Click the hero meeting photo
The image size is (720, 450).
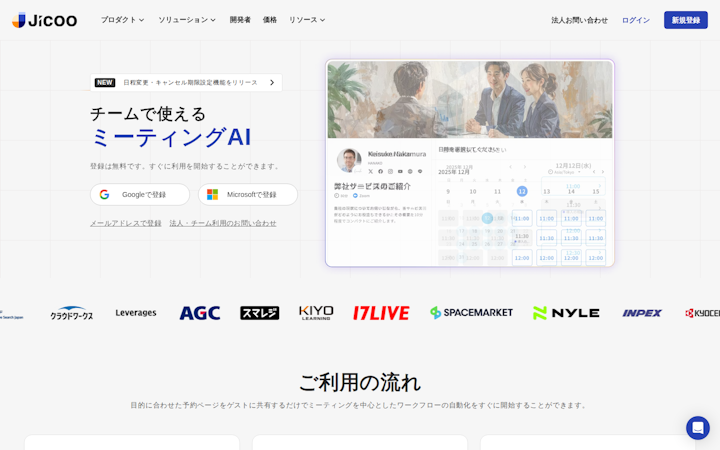click(x=470, y=100)
